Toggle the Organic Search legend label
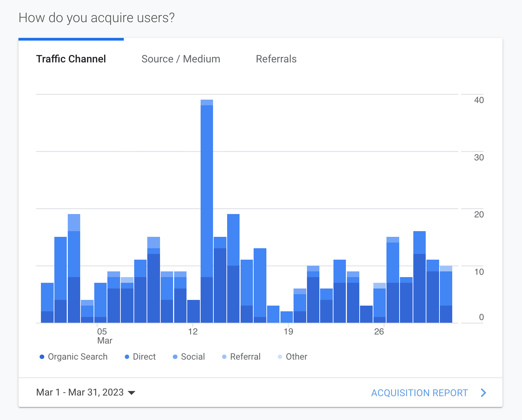This screenshot has width=522, height=420. [x=77, y=357]
